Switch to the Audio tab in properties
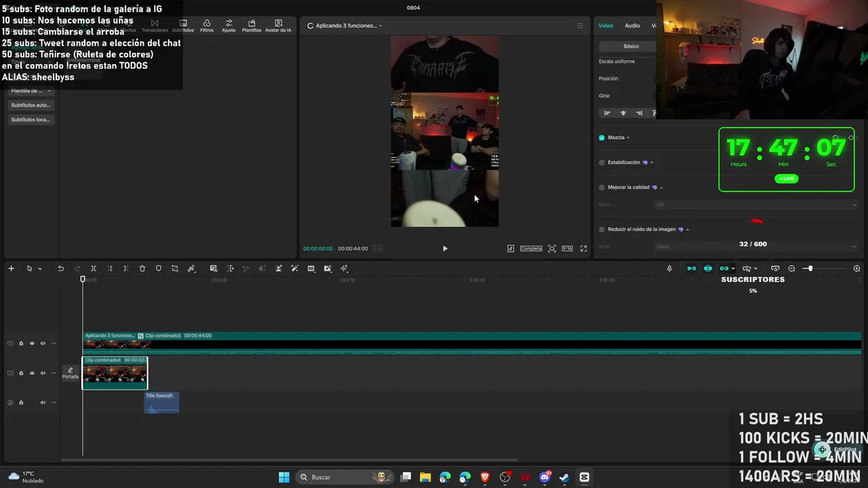This screenshot has height=488, width=868. click(632, 26)
